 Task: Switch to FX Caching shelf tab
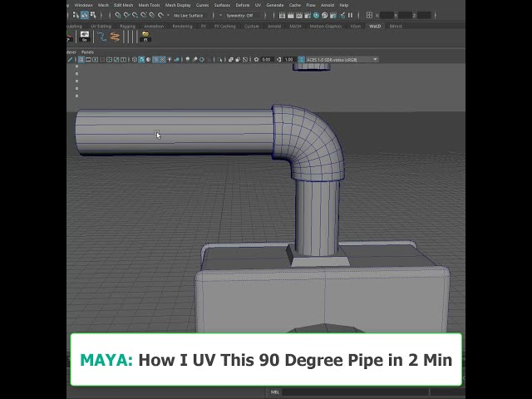(x=225, y=26)
